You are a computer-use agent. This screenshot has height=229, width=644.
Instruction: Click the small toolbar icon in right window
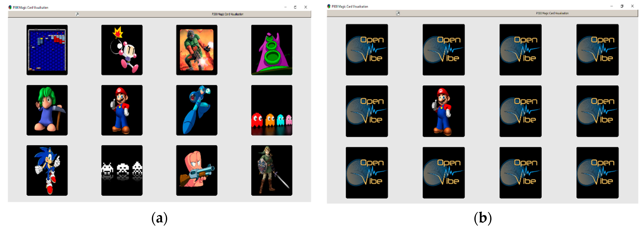coord(398,13)
